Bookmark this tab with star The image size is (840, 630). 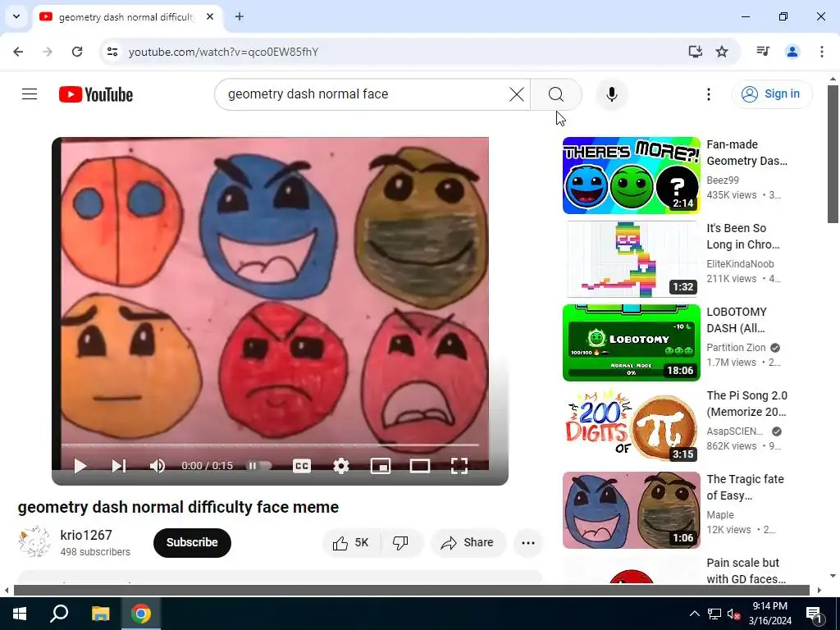722,52
